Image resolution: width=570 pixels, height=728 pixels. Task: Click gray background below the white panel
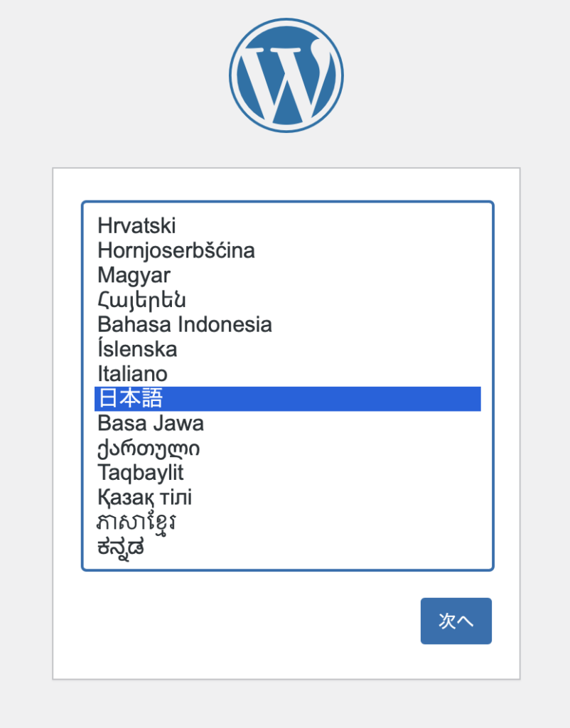(286, 704)
